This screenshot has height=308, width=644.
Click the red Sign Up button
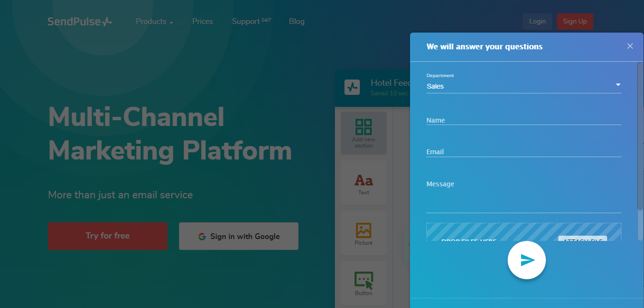click(x=575, y=22)
